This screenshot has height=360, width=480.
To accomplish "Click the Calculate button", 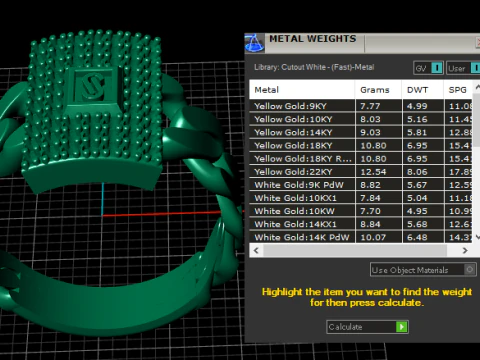I will click(x=367, y=327).
